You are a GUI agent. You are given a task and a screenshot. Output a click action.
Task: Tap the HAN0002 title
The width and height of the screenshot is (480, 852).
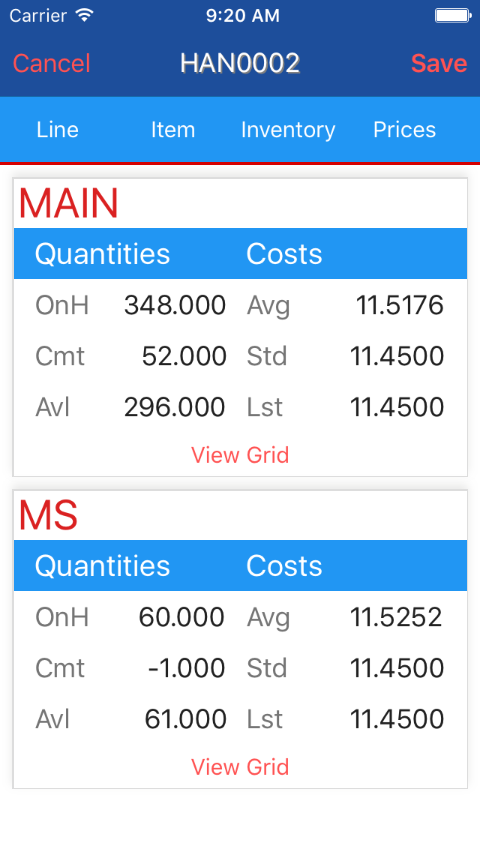(240, 63)
